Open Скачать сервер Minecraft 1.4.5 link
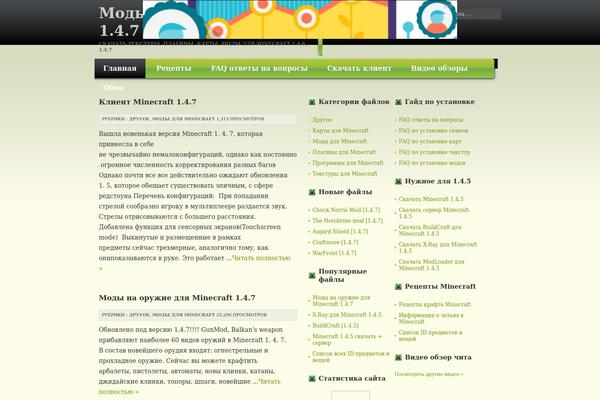Image resolution: width=600 pixels, height=400 pixels. pyautogui.click(x=434, y=213)
